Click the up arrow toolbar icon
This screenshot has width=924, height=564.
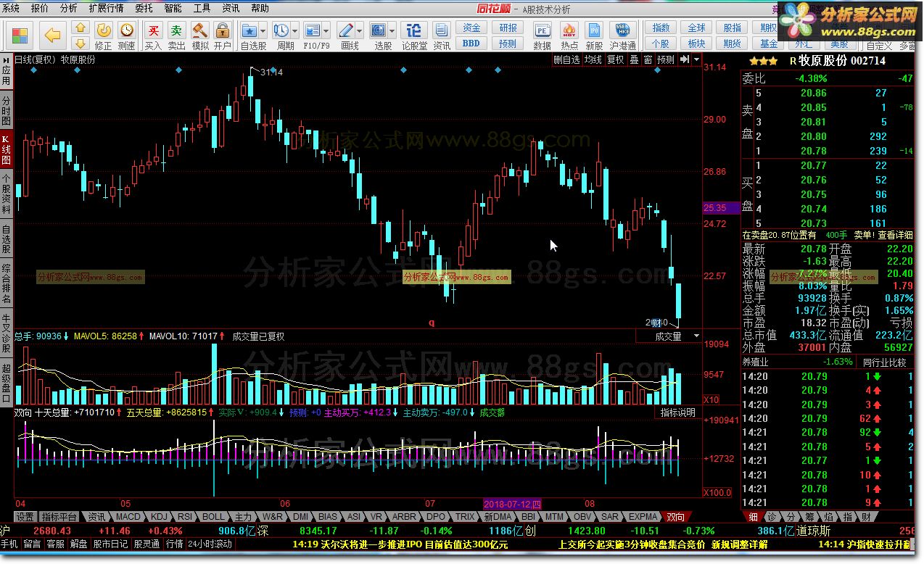click(x=81, y=28)
